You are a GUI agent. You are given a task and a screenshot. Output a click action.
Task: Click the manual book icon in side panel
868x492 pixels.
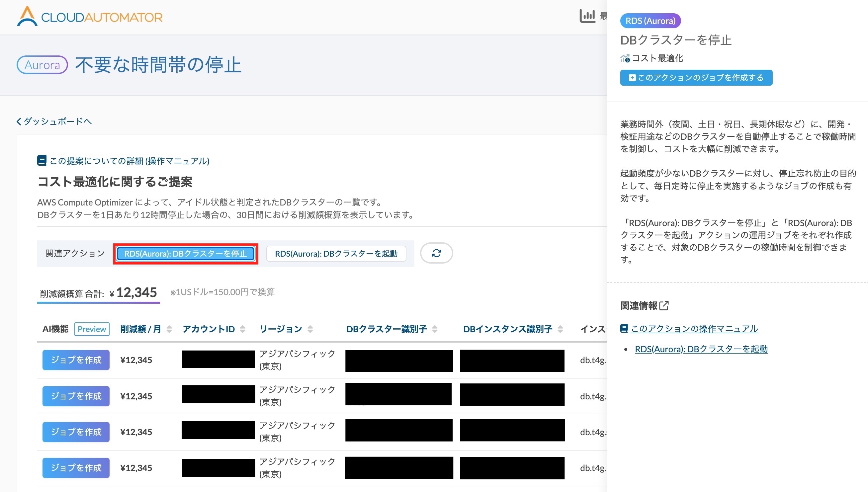624,328
